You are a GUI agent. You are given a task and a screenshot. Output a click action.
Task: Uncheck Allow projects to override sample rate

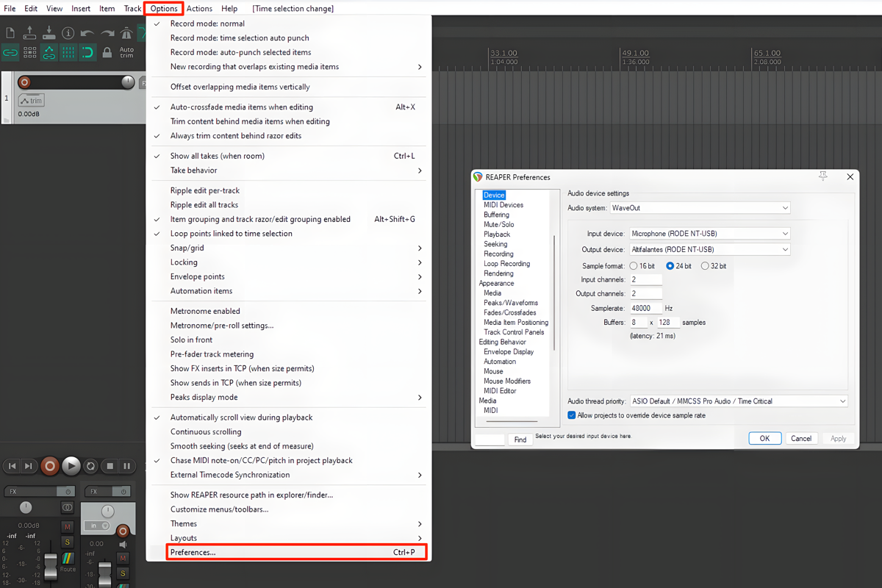572,415
